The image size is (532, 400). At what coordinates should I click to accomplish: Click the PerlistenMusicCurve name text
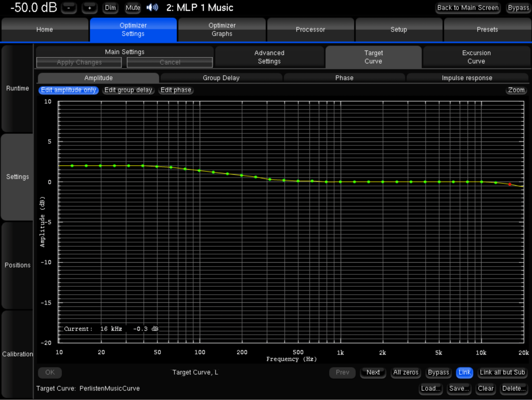click(110, 389)
